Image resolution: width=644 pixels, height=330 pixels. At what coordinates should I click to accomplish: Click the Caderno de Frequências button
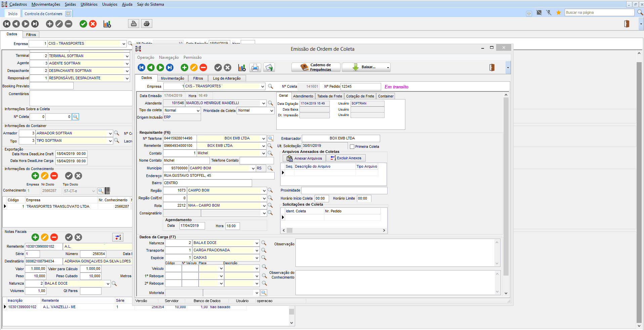pyautogui.click(x=316, y=67)
